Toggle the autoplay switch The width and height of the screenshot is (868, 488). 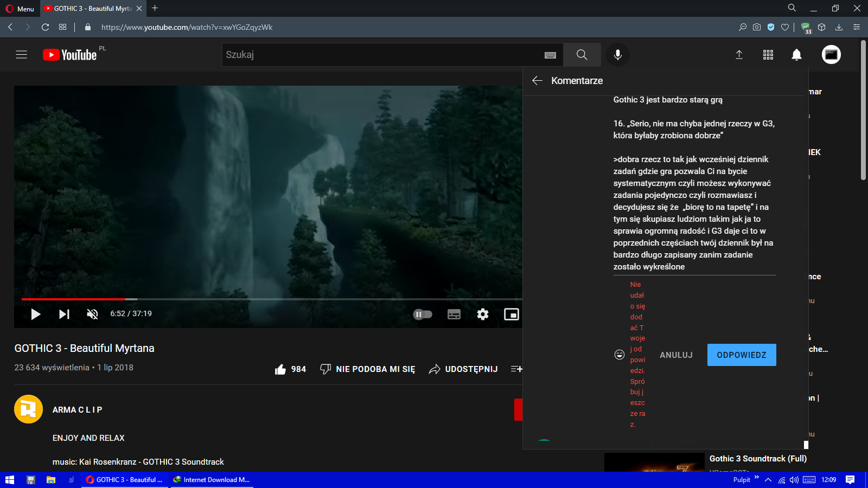pos(423,314)
